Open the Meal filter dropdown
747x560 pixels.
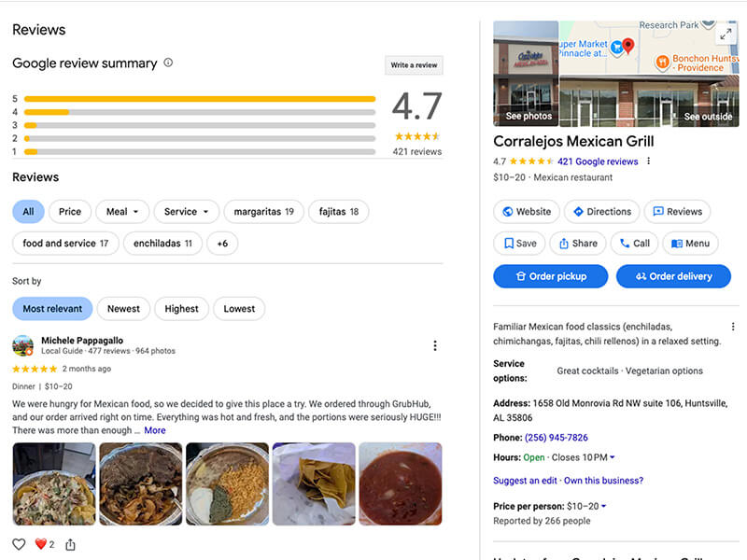pyautogui.click(x=121, y=212)
